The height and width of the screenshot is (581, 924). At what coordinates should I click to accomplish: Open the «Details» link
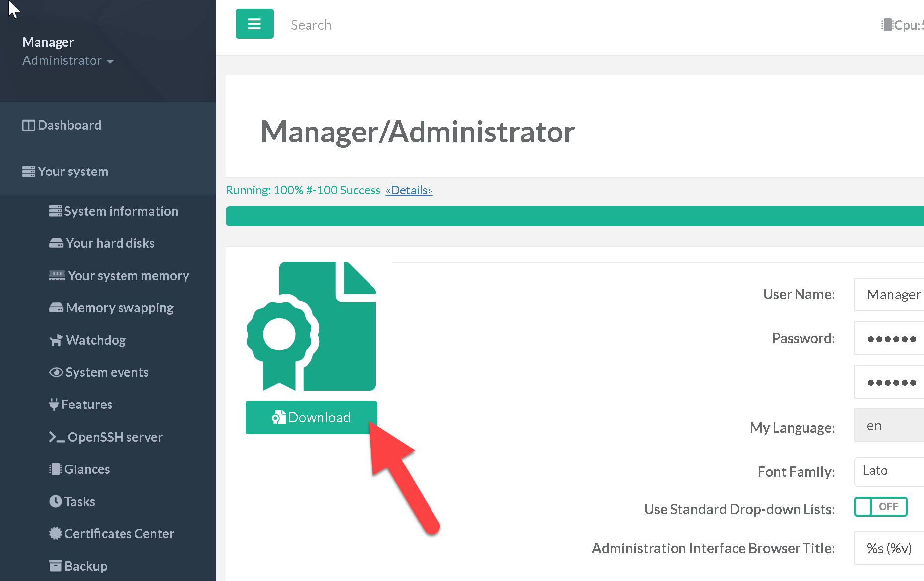(409, 190)
